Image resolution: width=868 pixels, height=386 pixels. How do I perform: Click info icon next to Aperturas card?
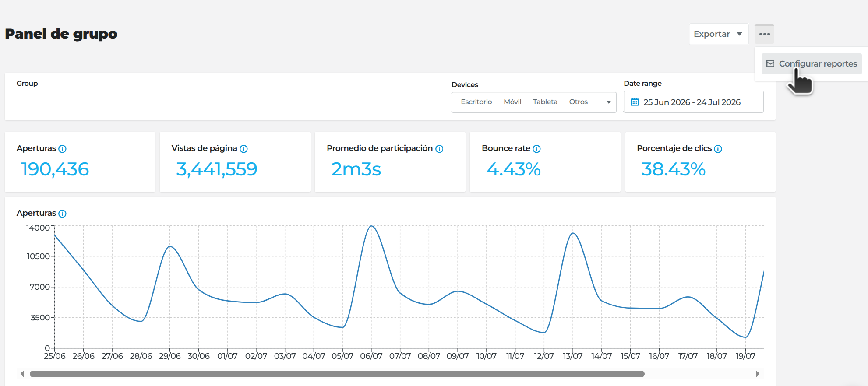click(63, 149)
